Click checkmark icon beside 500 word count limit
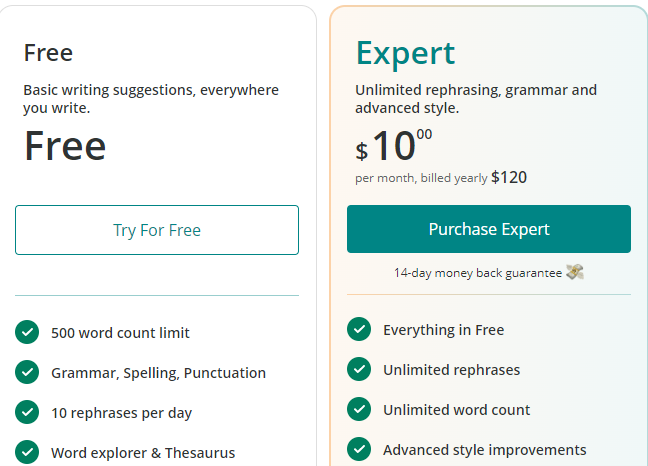The width and height of the screenshot is (648, 466). click(x=27, y=332)
